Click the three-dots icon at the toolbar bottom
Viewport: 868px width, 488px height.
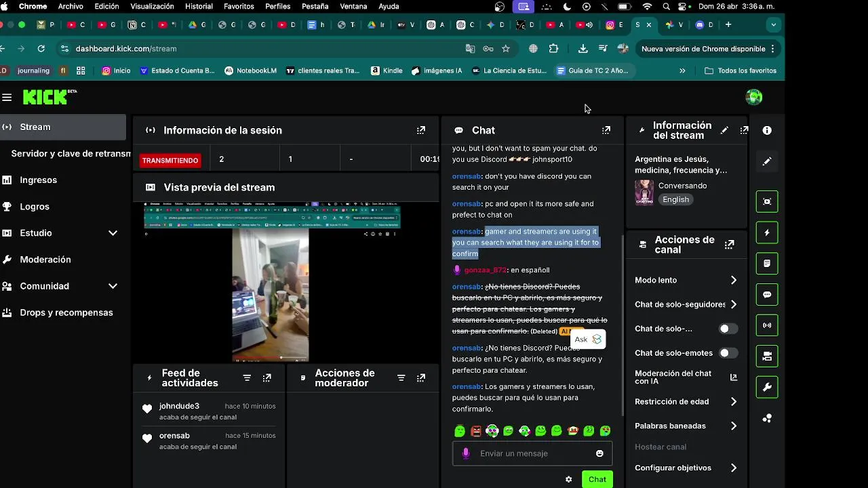(767, 418)
